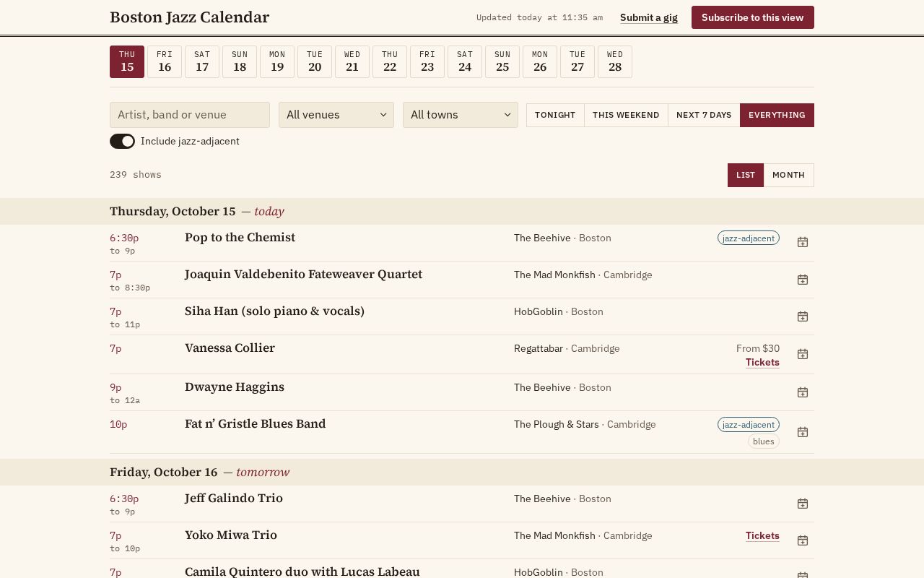Switch to Month view
Screen dimensions: 924x578
(788, 175)
